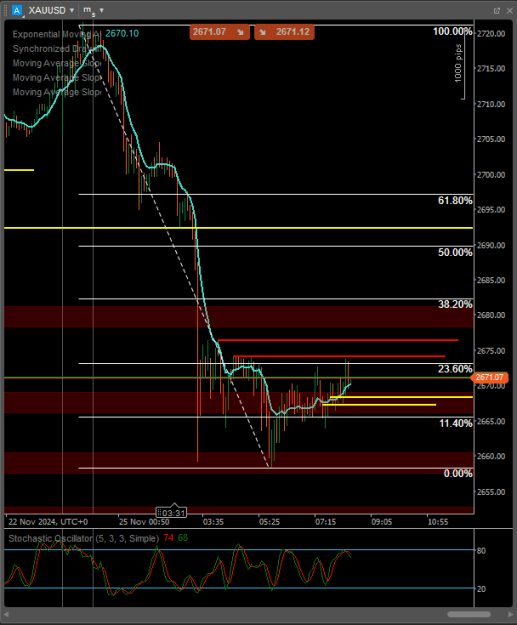517x625 pixels.
Task: Select the long yellow horizontal line near 2692
Action: point(238,228)
